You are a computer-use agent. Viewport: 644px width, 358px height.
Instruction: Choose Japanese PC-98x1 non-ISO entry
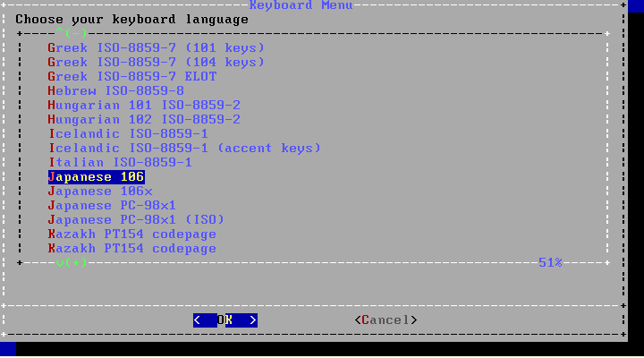[112, 206]
